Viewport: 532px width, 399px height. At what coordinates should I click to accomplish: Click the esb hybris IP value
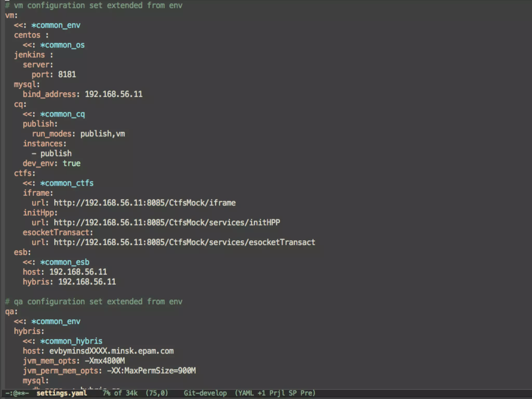pos(87,282)
